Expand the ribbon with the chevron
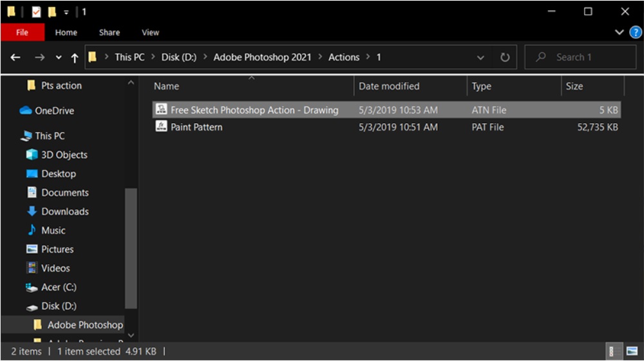Viewport: 644px width, 361px height. [620, 32]
